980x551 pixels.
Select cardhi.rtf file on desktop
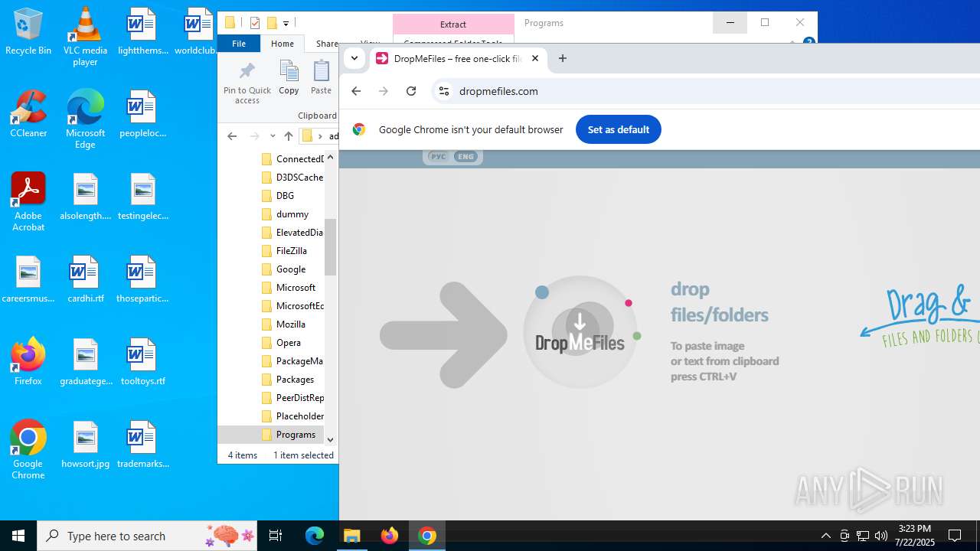pyautogui.click(x=85, y=279)
